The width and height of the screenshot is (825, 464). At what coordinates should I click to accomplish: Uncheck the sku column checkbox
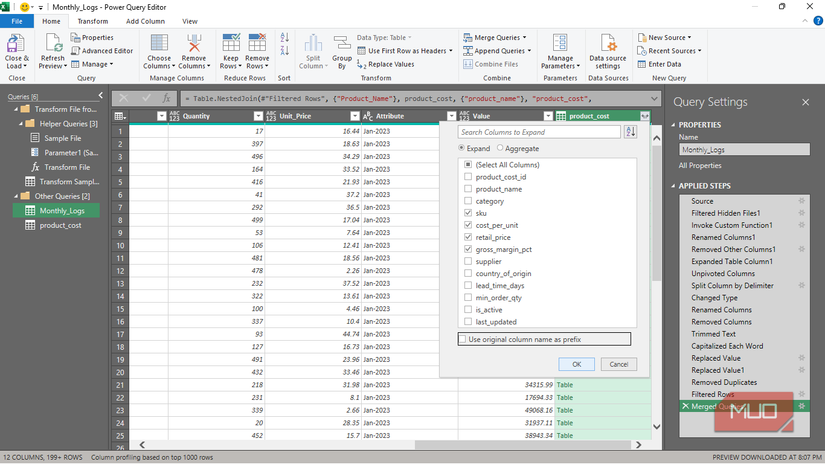tap(468, 213)
